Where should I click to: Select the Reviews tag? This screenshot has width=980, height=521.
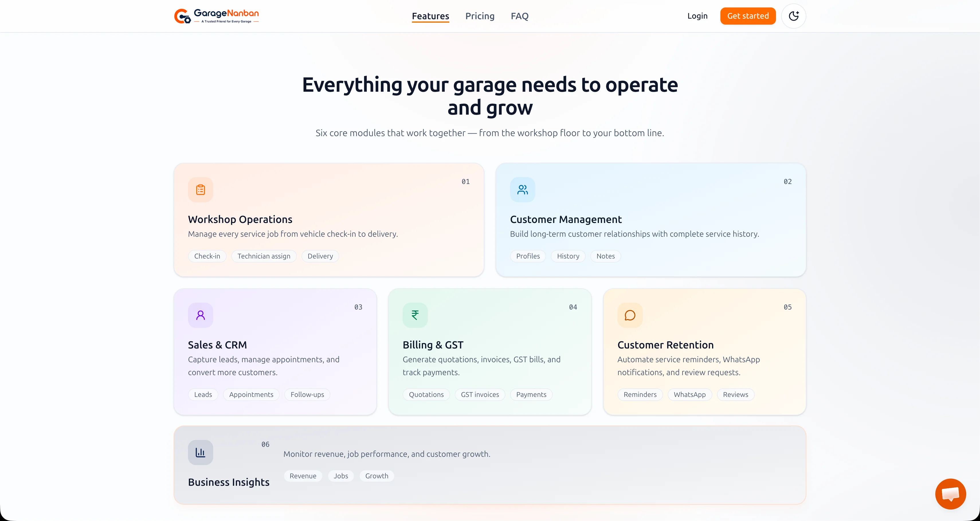[735, 395]
